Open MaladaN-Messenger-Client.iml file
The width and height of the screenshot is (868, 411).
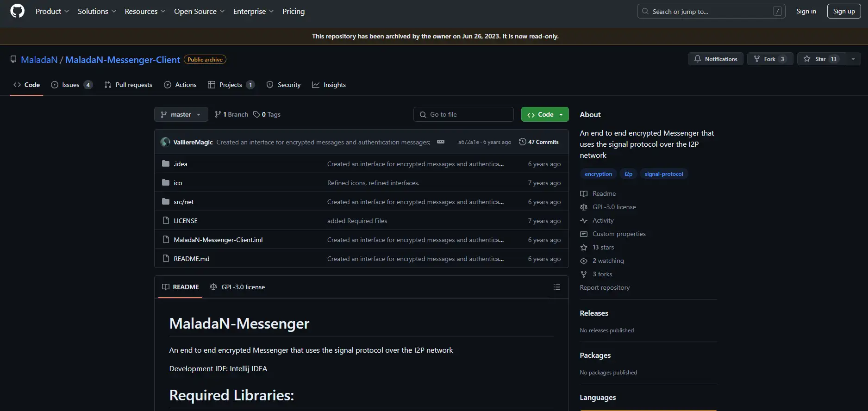pos(218,240)
